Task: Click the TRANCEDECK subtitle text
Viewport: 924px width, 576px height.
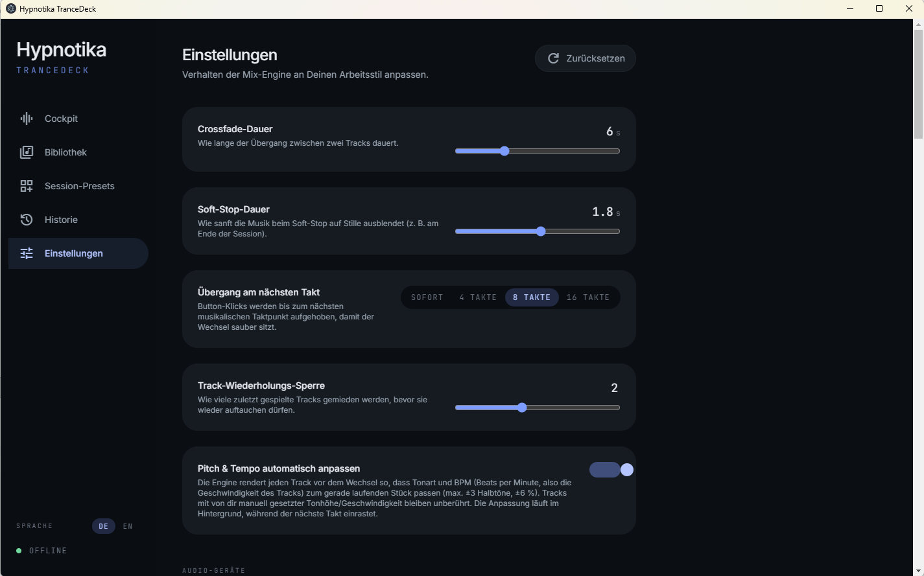Action: pyautogui.click(x=53, y=70)
